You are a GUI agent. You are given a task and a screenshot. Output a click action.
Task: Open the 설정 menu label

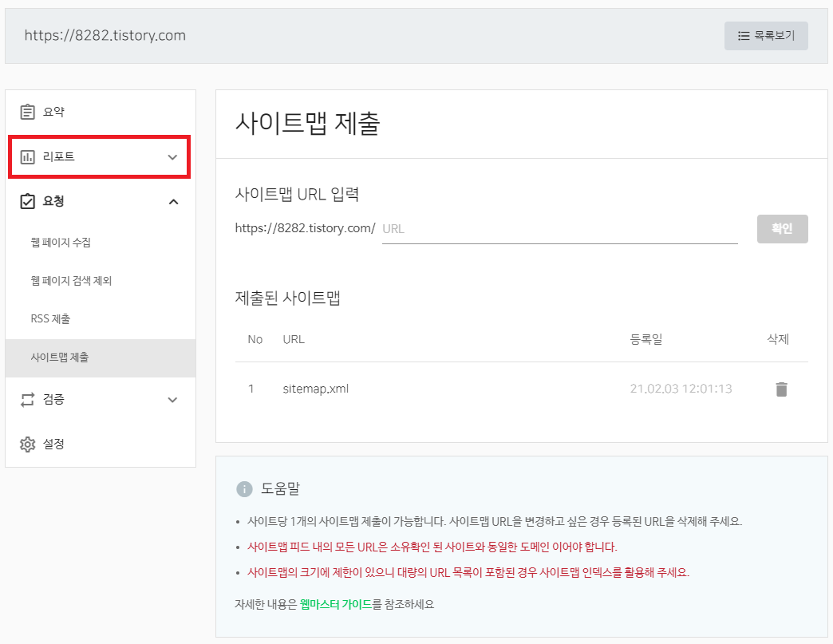53,444
